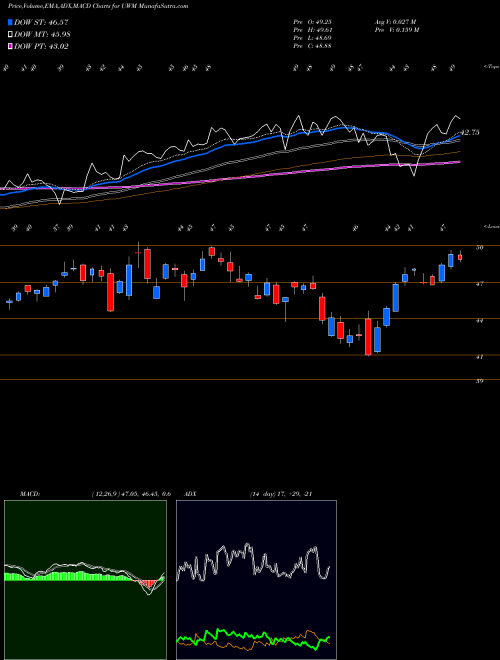
Task: Click the white DOW MT legend swatch
Action: pos(11,35)
